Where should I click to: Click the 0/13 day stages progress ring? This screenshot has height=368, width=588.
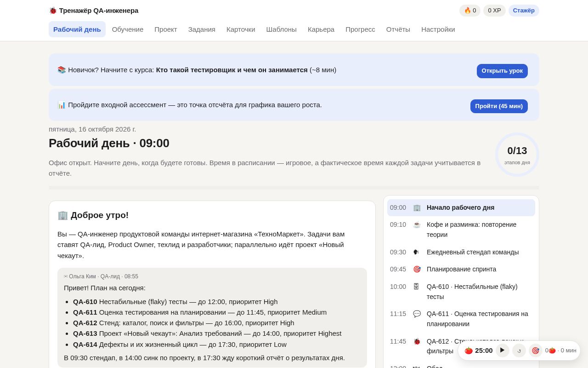tap(517, 155)
